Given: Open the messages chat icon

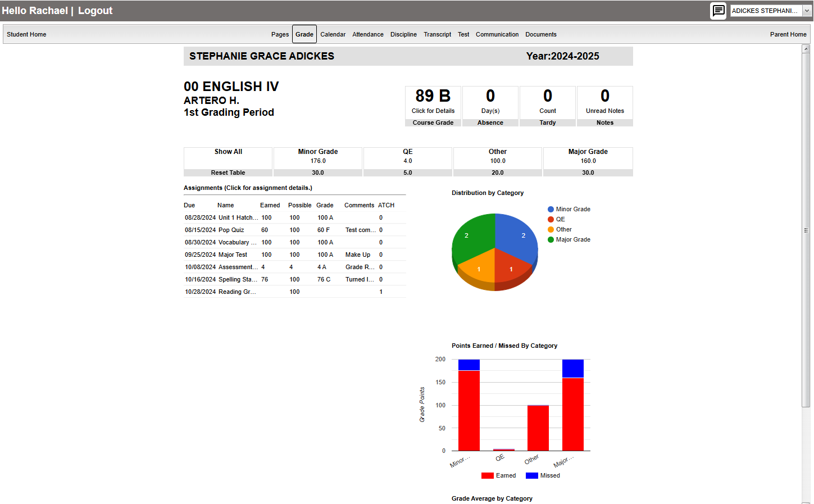Looking at the screenshot, I should tap(718, 11).
